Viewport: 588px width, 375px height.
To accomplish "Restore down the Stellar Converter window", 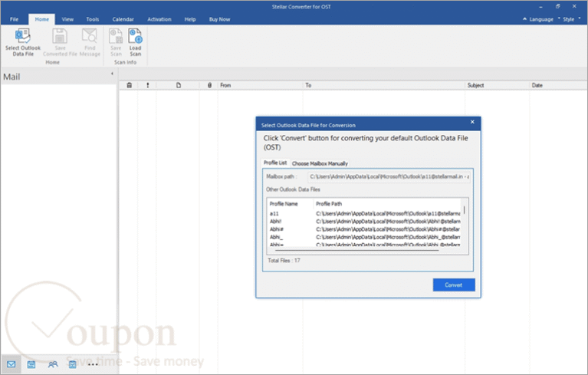I will point(557,6).
